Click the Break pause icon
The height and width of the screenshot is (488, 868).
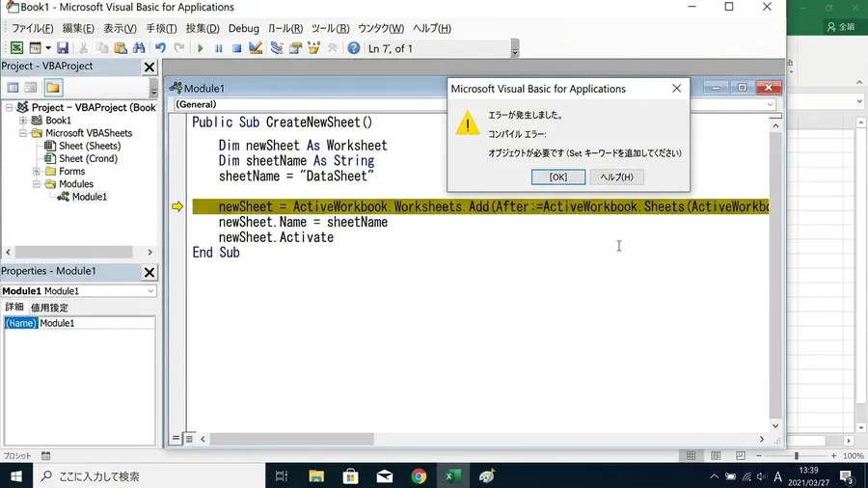coord(219,48)
